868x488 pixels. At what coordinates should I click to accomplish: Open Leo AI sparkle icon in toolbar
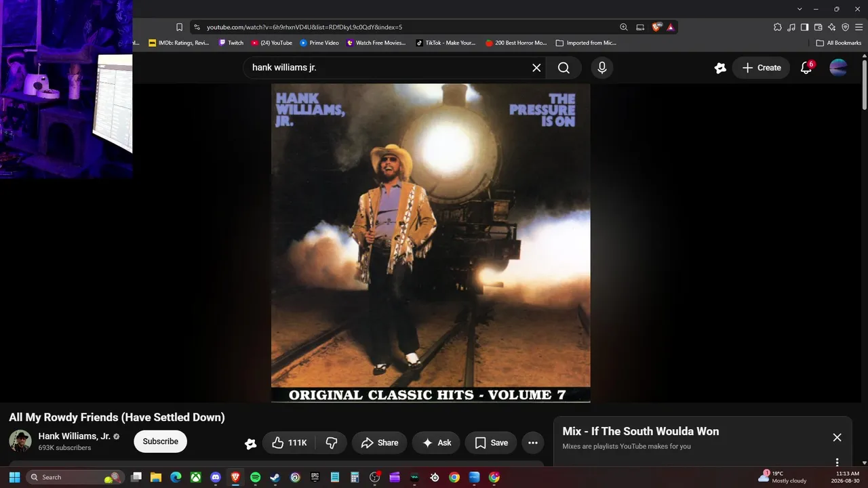click(x=831, y=27)
